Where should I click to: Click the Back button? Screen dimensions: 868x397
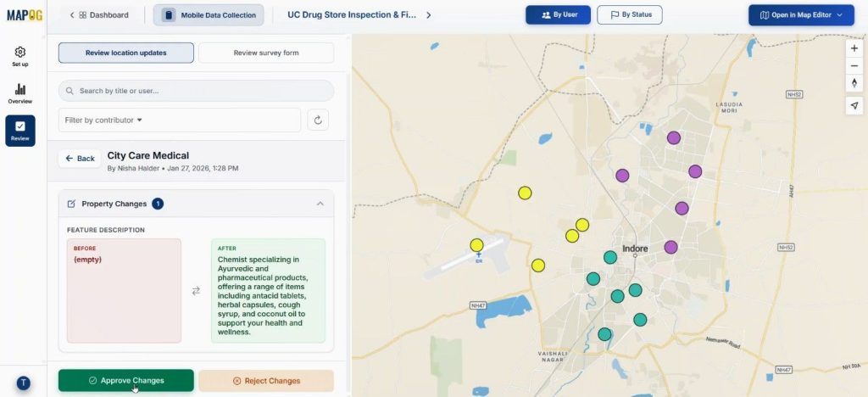(80, 159)
